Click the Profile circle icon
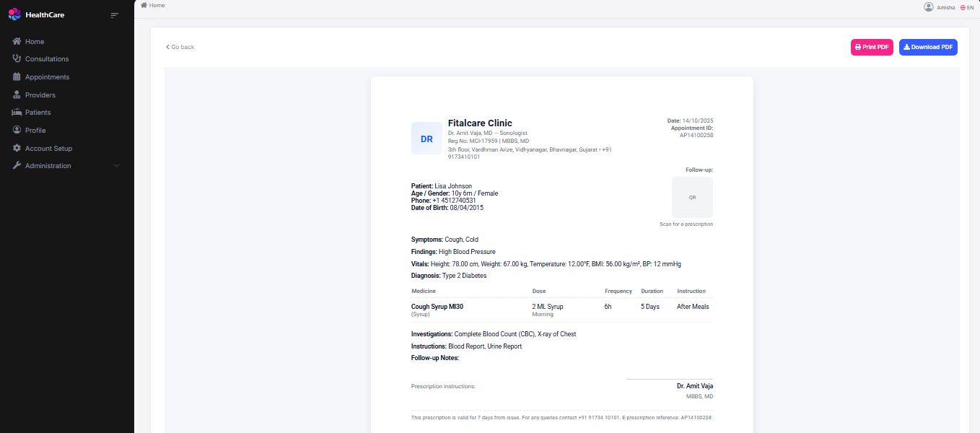 point(17,130)
